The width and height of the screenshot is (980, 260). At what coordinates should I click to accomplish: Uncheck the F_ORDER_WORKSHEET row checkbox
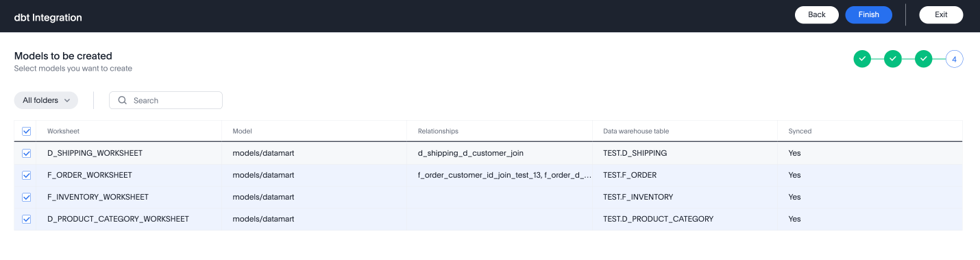pyautogui.click(x=27, y=175)
